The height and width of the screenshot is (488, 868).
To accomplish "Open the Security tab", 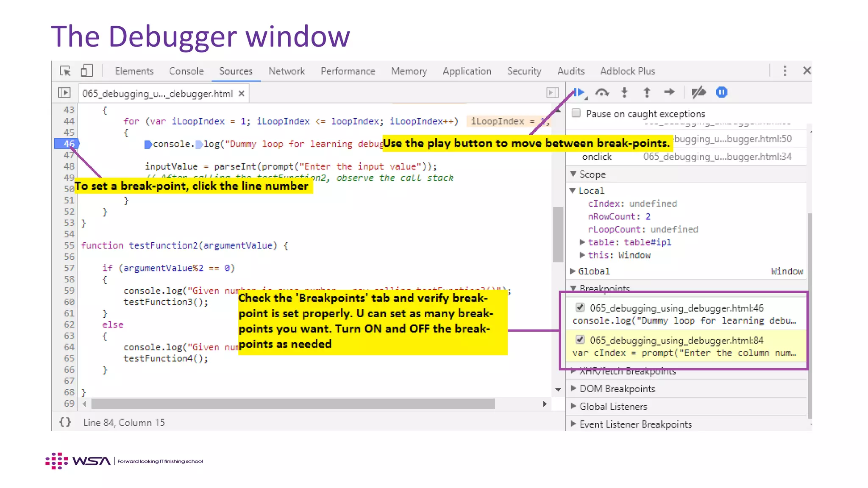I will pos(524,71).
